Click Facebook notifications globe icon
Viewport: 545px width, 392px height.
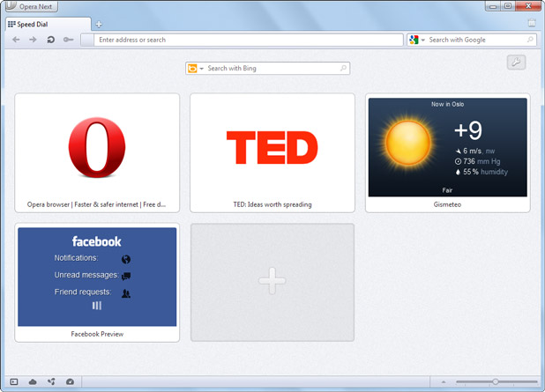click(126, 259)
